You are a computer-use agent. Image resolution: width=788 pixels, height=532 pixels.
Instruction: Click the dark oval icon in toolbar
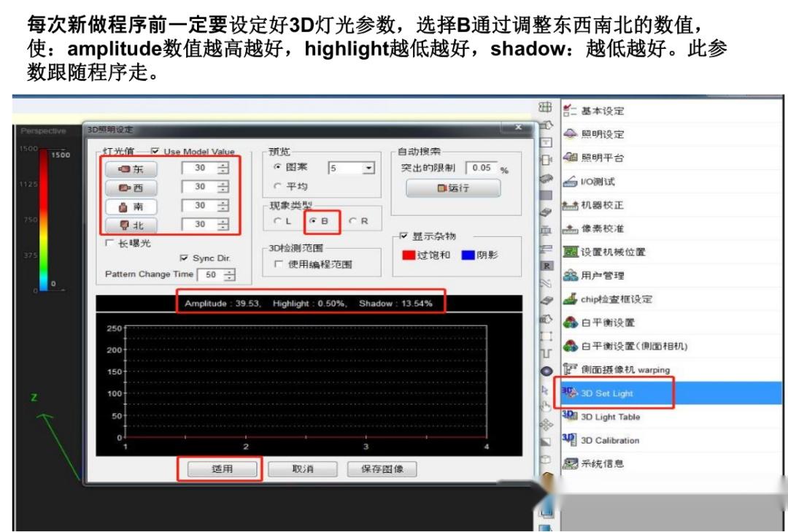tap(546, 371)
